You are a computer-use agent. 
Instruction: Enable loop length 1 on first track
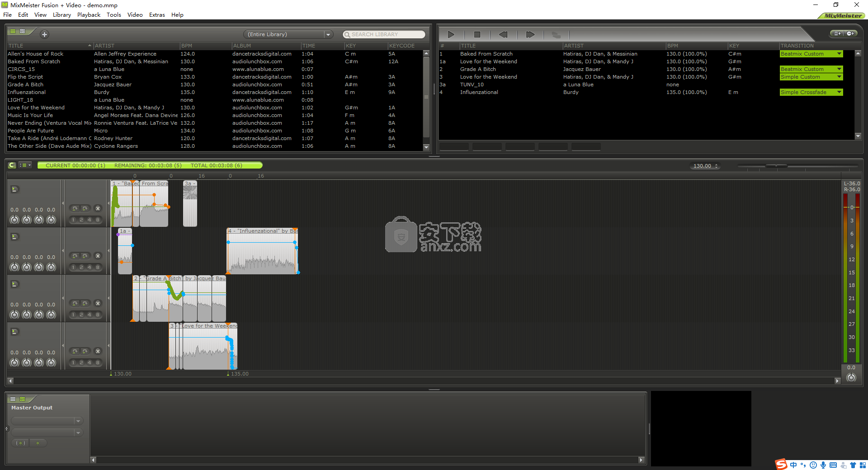coord(73,220)
